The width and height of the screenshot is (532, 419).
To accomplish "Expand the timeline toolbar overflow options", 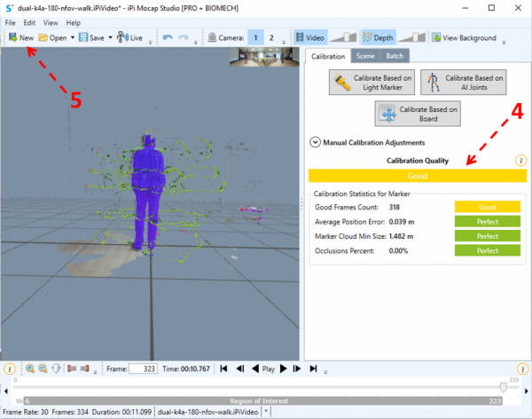I will coord(96,372).
